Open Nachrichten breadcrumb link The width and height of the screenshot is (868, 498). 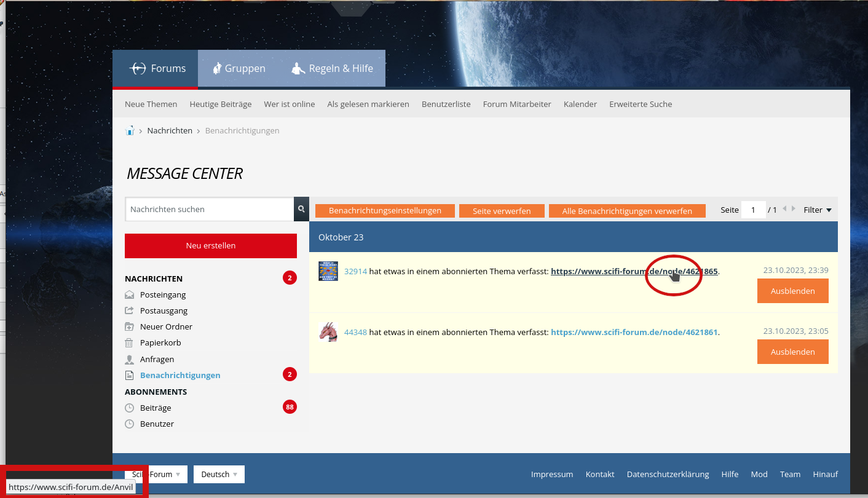[170, 130]
